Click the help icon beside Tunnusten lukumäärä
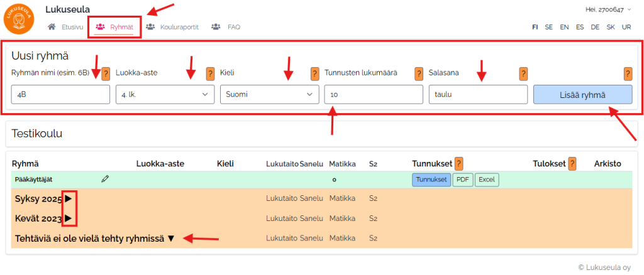 tap(419, 73)
